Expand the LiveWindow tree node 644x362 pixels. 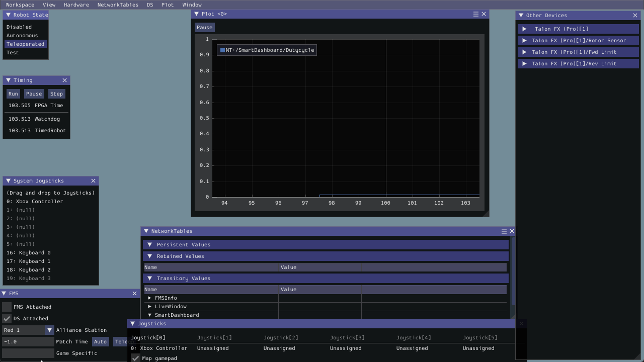click(x=149, y=306)
